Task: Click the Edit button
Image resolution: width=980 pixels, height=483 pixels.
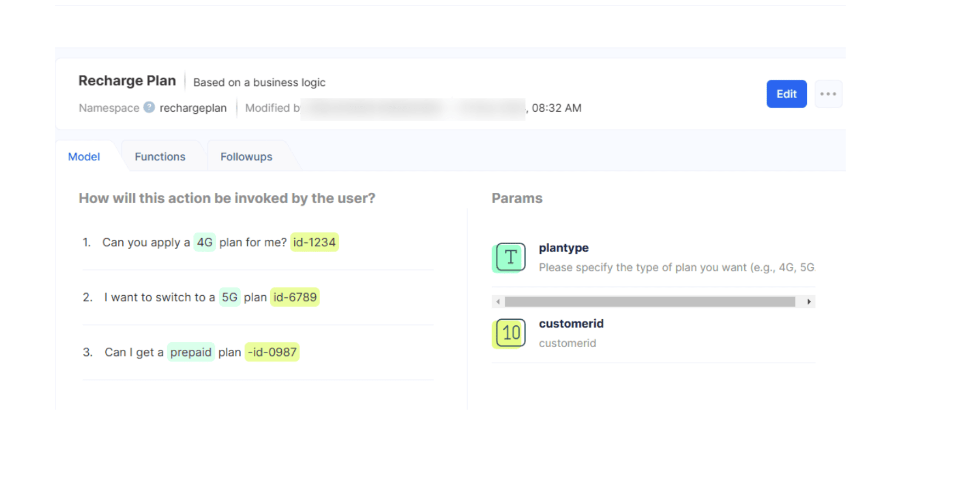Action: pos(786,94)
